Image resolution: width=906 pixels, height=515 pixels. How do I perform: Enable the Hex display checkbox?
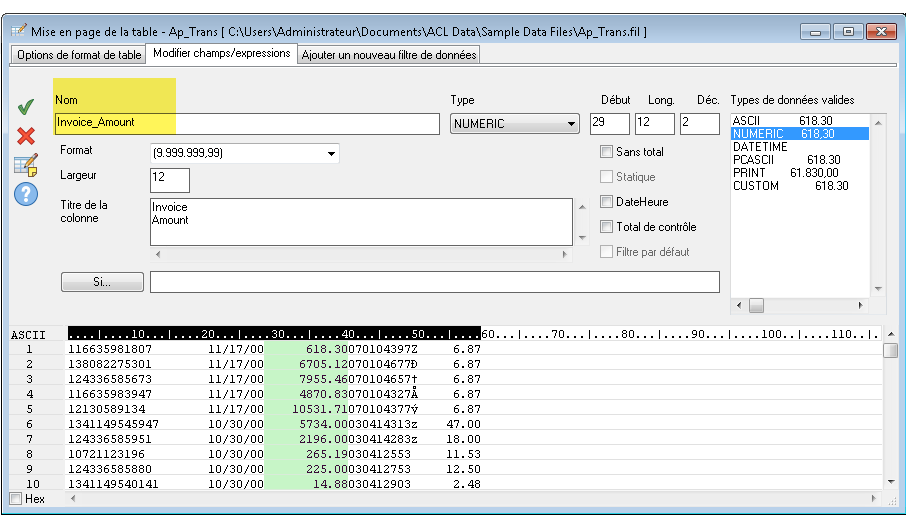tap(16, 498)
